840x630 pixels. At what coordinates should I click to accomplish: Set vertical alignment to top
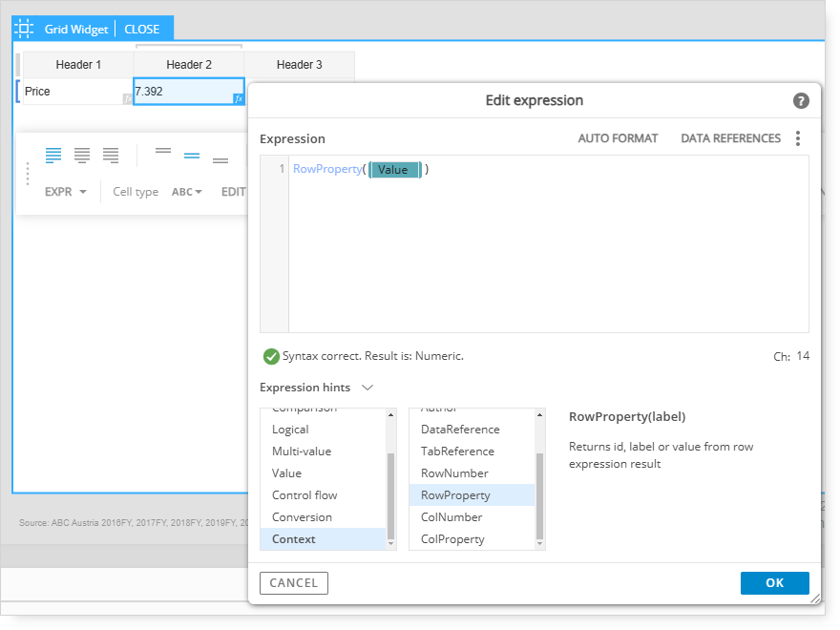point(163,151)
